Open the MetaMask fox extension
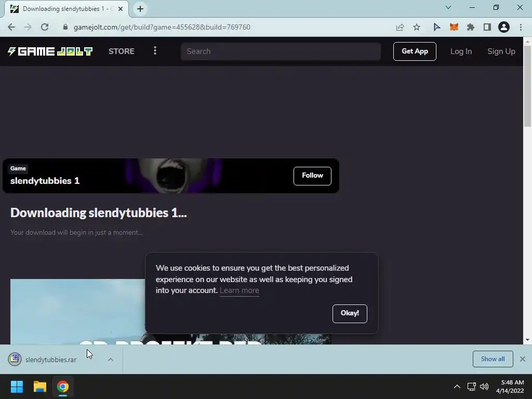The image size is (532, 399). click(x=454, y=27)
